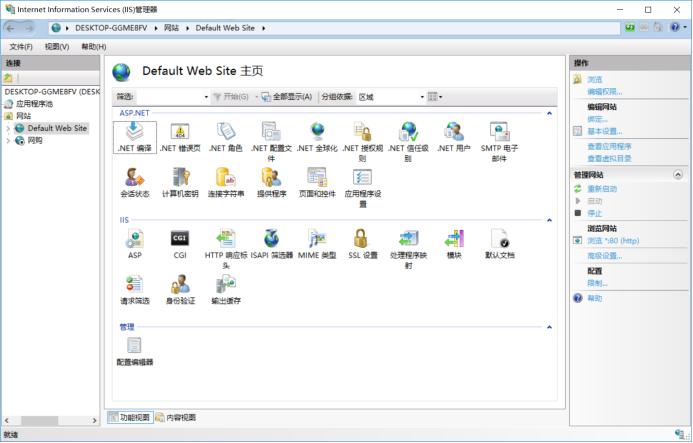Click the connect icon in 连接 pane toolbar
This screenshot has width=693, height=443.
8,78
